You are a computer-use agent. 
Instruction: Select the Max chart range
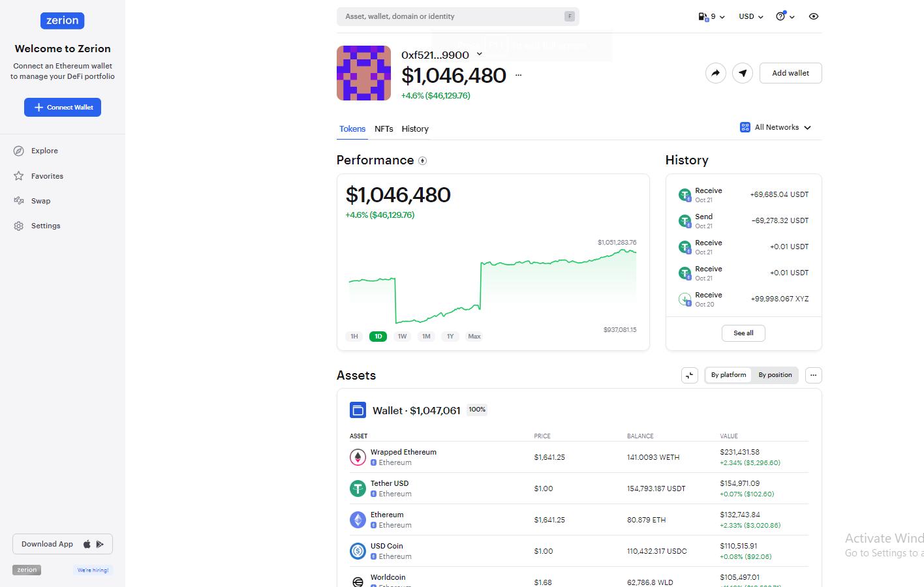(474, 337)
